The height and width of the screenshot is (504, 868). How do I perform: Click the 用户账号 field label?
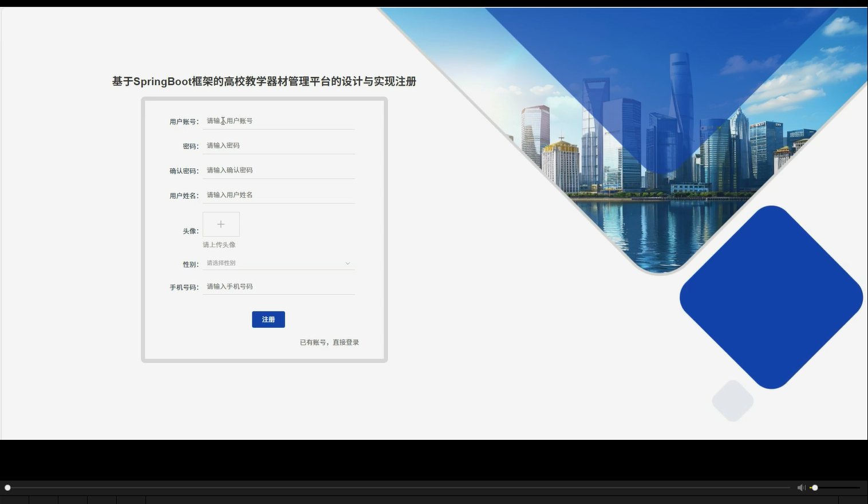pyautogui.click(x=184, y=121)
